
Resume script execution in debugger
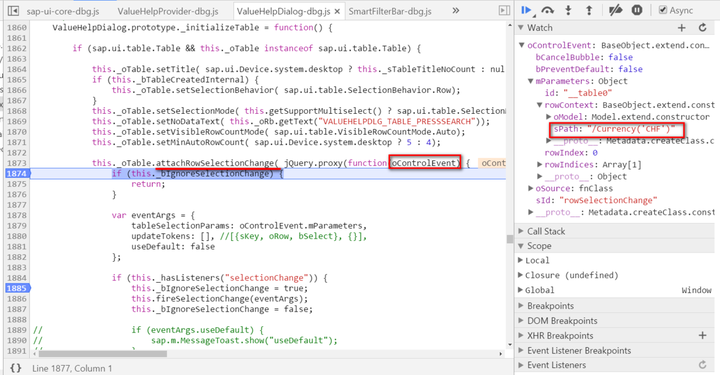[526, 10]
